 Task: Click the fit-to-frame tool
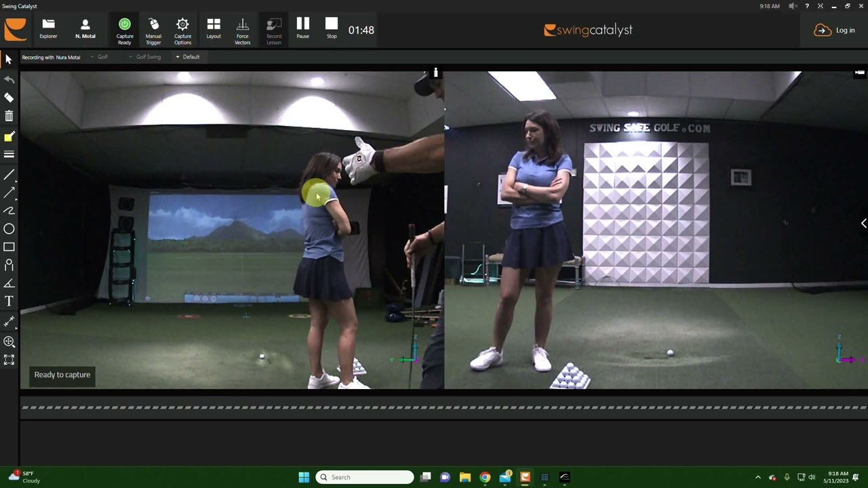[x=9, y=361]
